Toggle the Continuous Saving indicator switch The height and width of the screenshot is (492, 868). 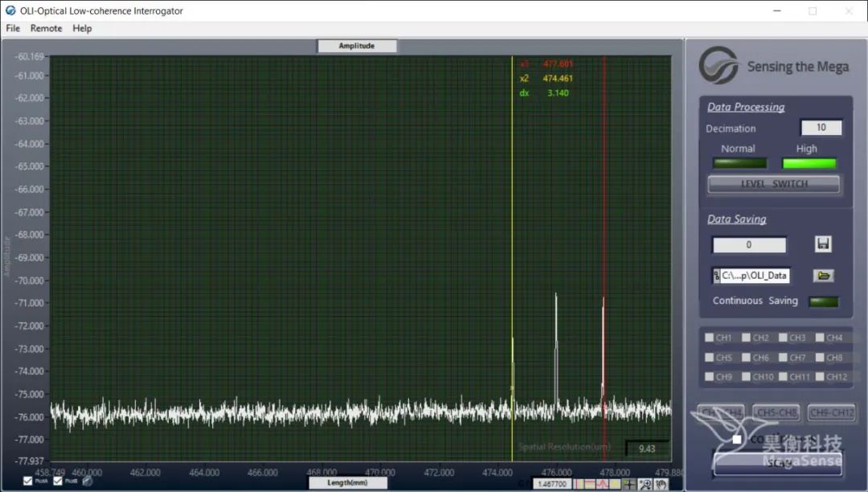coord(823,301)
